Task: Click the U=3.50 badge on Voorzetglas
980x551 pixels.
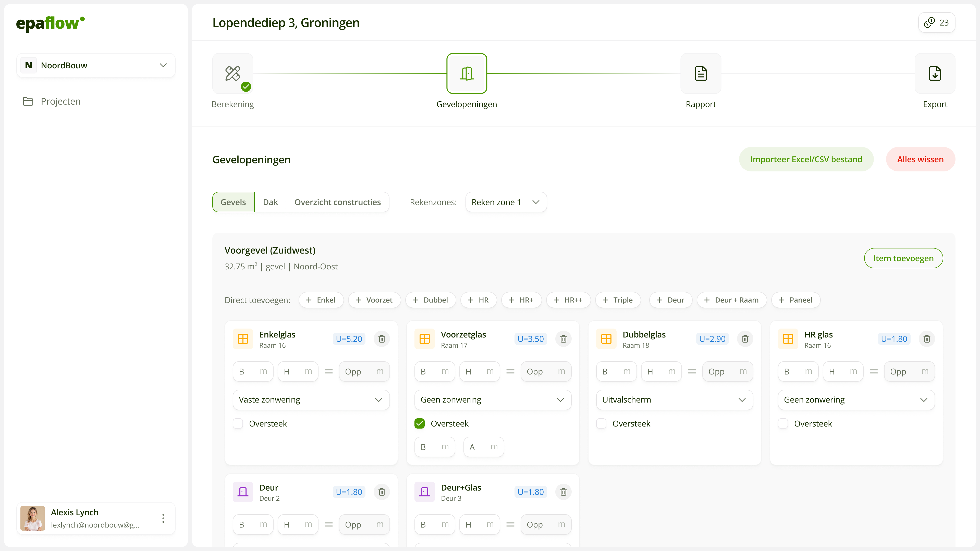Action: tap(531, 339)
